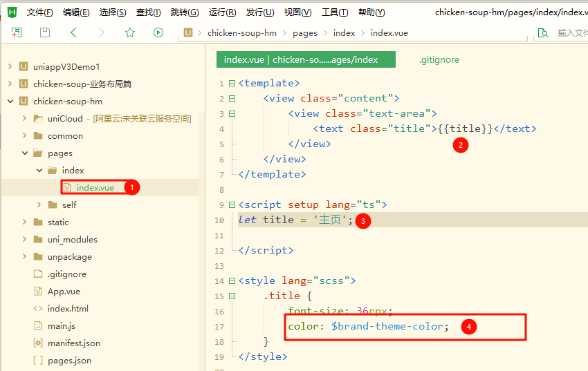Save file with floppy disk icon

tap(45, 32)
